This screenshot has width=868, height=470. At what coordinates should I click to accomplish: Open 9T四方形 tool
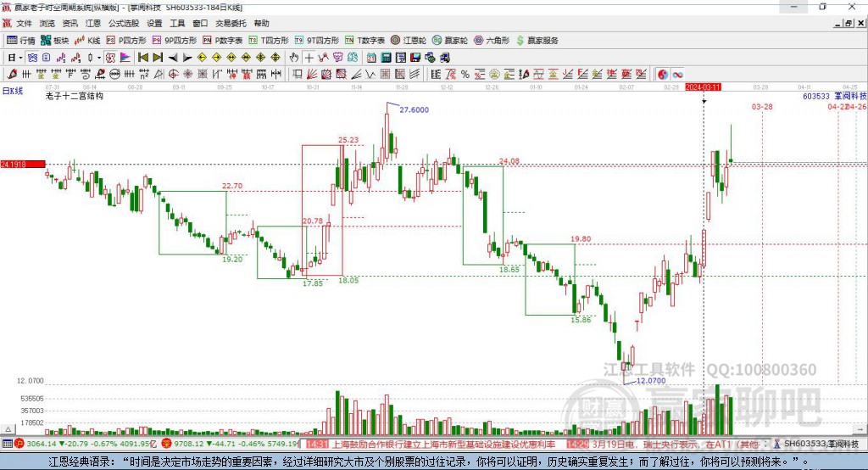pyautogui.click(x=317, y=41)
